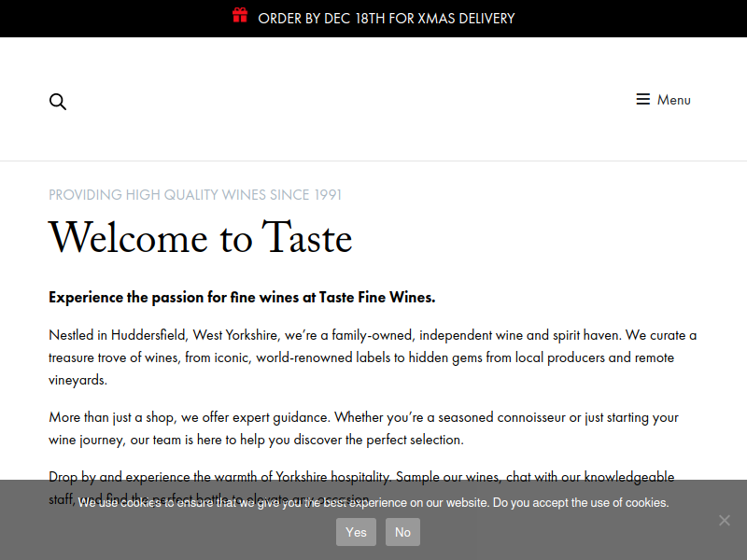Click the Xmas delivery announcement text
747x560 pixels.
pyautogui.click(x=387, y=19)
